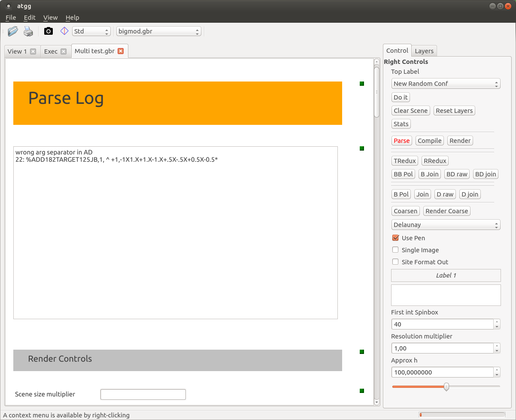This screenshot has width=516, height=420.
Task: Click the D raw button
Action: point(445,194)
